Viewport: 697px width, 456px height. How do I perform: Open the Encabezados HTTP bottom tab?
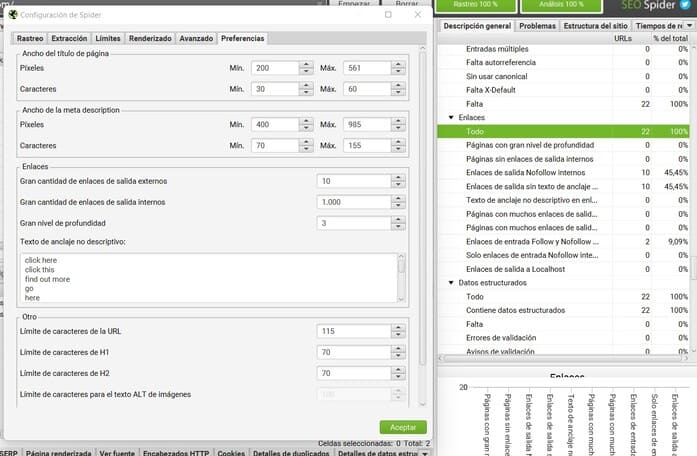pos(176,453)
